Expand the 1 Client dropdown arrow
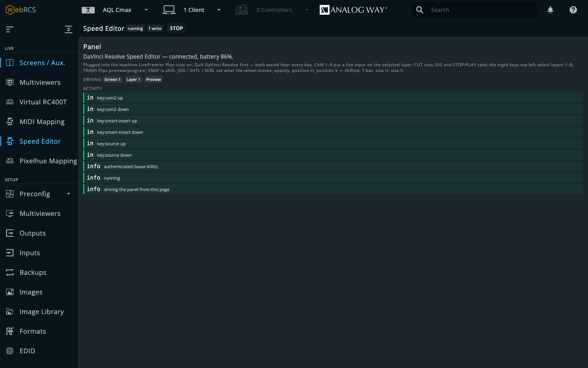Image resolution: width=588 pixels, height=368 pixels. 219,10
